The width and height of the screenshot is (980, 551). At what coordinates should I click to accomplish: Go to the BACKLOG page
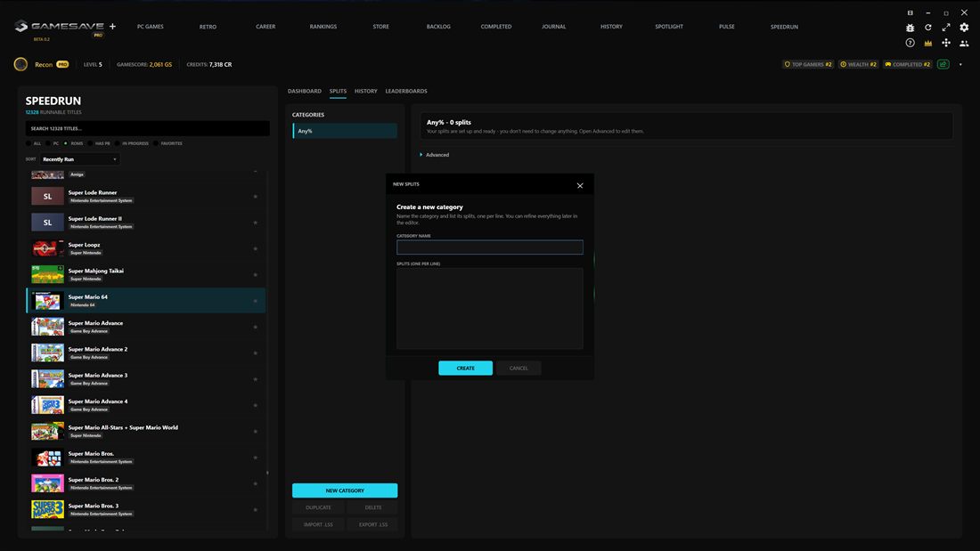[x=438, y=27]
